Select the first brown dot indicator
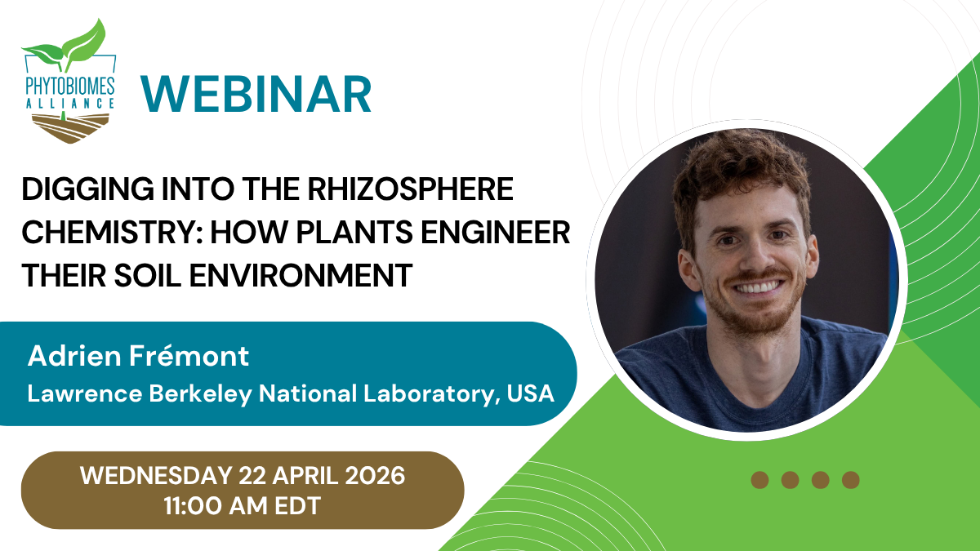 759,480
